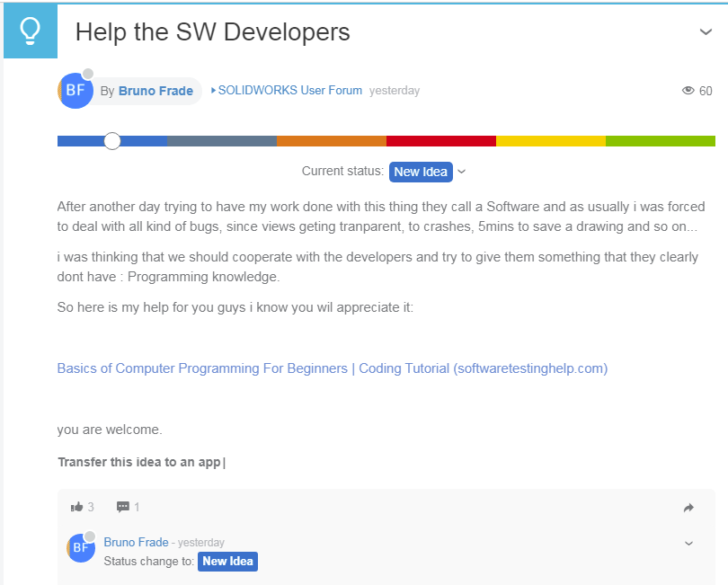This screenshot has height=585, width=728.
Task: Select the yellow segment of the status bar
Action: (x=551, y=141)
